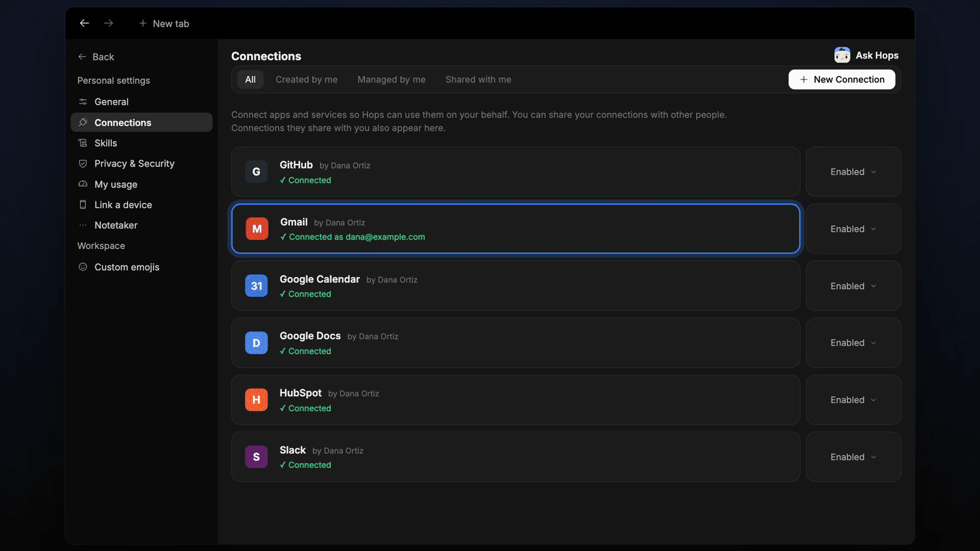Screen dimensions: 980x551
Task: Open the Enabled dropdown for Google Docs
Action: pos(853,343)
